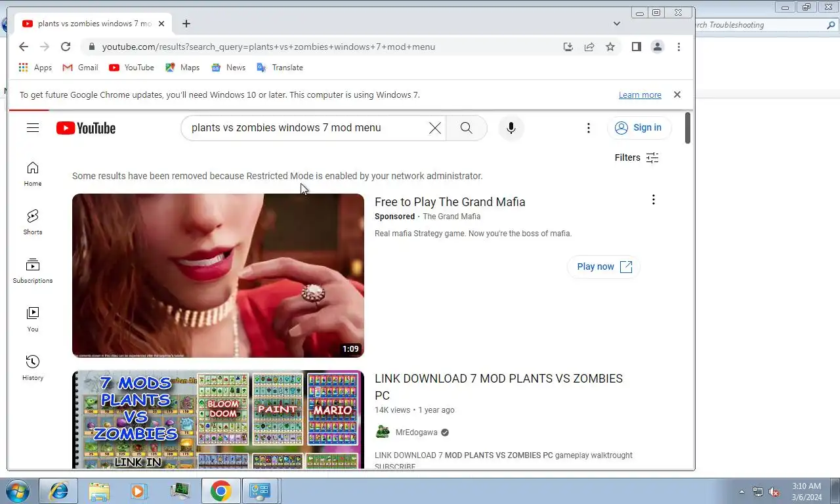The height and width of the screenshot is (504, 840).
Task: Open History in the YouTube sidebar
Action: [33, 368]
